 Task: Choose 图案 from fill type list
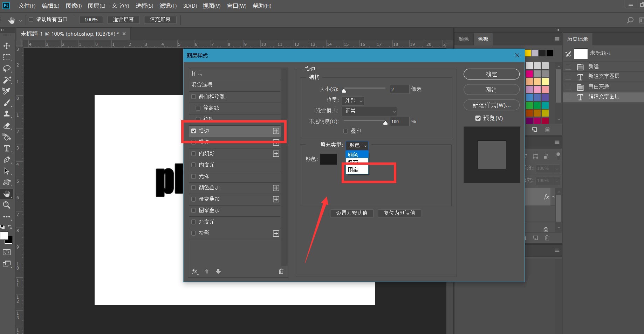357,170
